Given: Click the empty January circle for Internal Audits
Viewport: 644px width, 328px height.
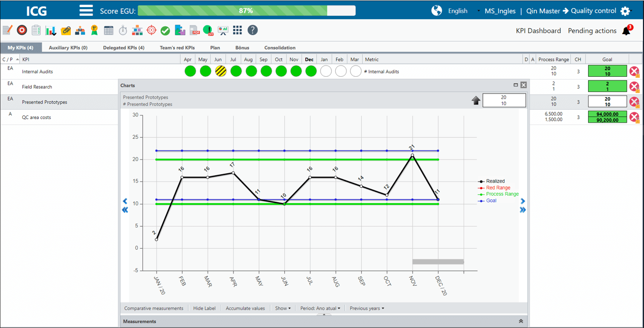Looking at the screenshot, I should click(326, 71).
